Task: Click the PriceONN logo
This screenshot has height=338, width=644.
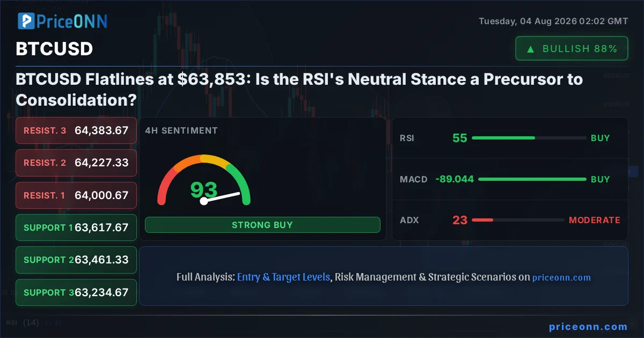Action: click(x=62, y=21)
